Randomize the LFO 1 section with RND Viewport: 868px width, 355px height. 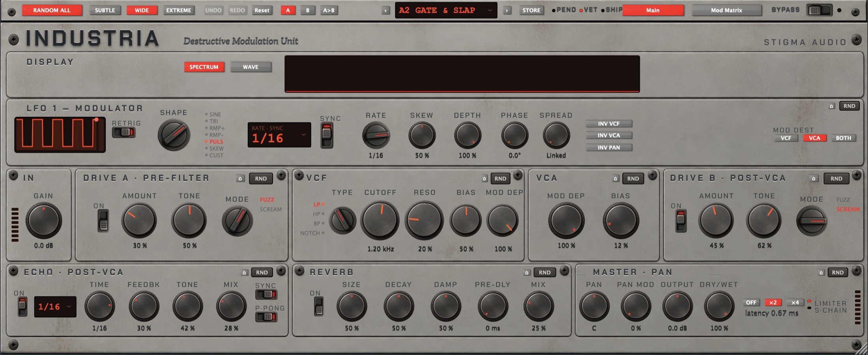pos(849,106)
